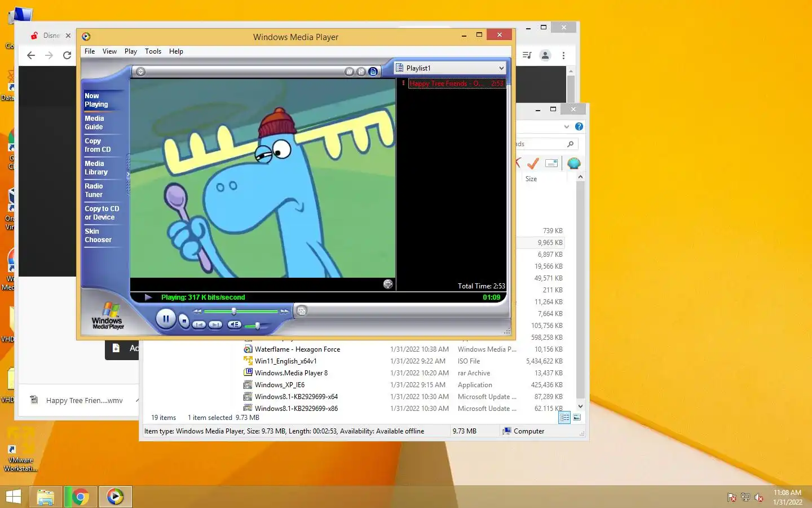This screenshot has width=812, height=508.
Task: Open downloaded Happy Tree Friends wmv file
Action: coord(78,400)
